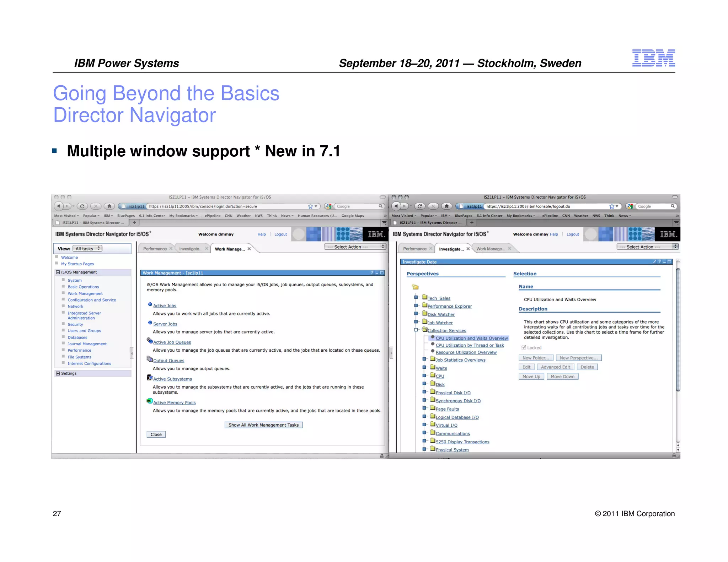Click bookmark star in left window URL bar
The width and height of the screenshot is (728, 562).
click(x=310, y=206)
